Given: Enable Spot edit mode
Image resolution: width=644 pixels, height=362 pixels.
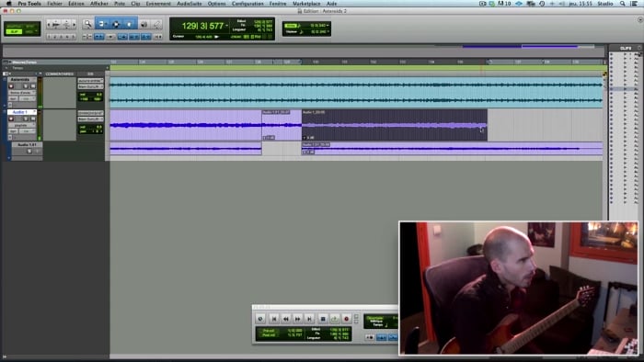Looking at the screenshot, I should (x=30, y=27).
